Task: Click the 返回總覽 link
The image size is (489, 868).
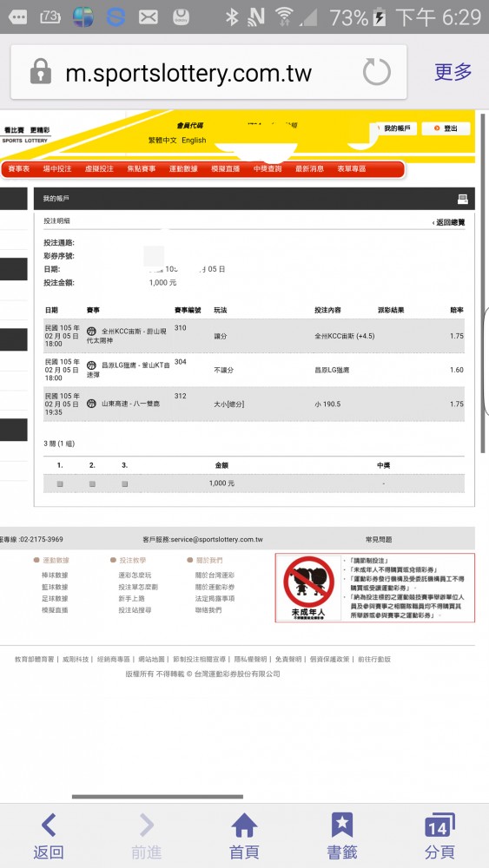Action: coord(448,222)
